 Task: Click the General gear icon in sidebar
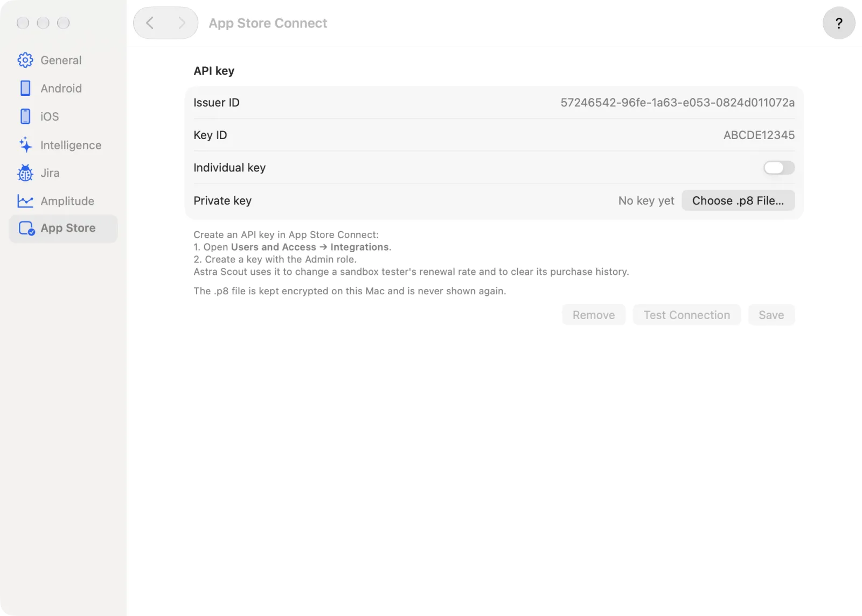click(x=25, y=60)
